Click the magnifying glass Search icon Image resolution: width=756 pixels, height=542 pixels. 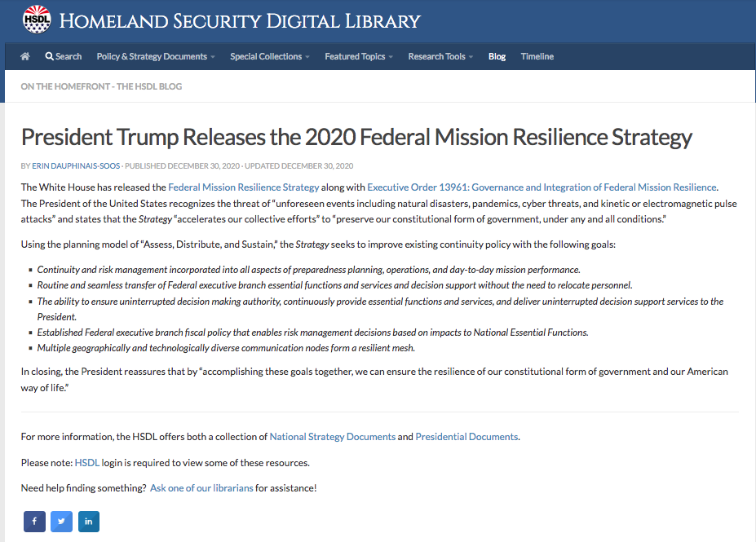click(x=63, y=56)
